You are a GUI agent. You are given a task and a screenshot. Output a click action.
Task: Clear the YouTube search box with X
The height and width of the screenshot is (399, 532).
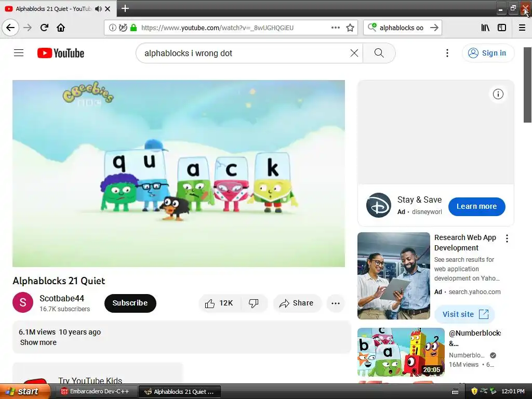(354, 53)
